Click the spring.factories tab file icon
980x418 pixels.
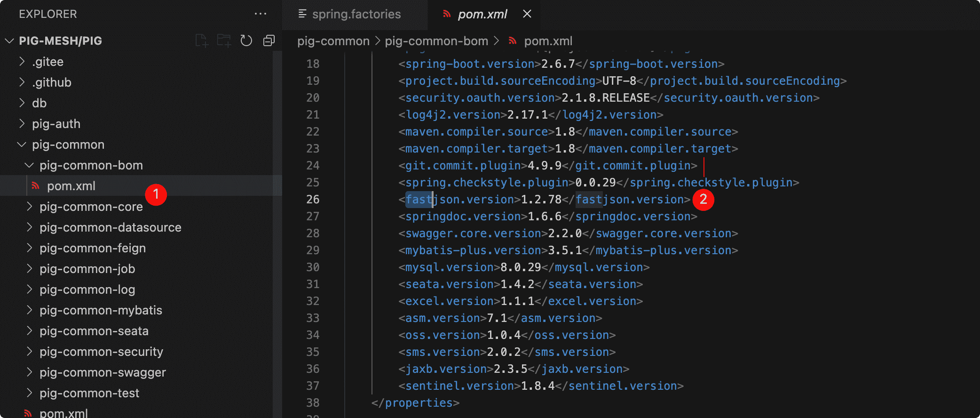[x=302, y=14]
